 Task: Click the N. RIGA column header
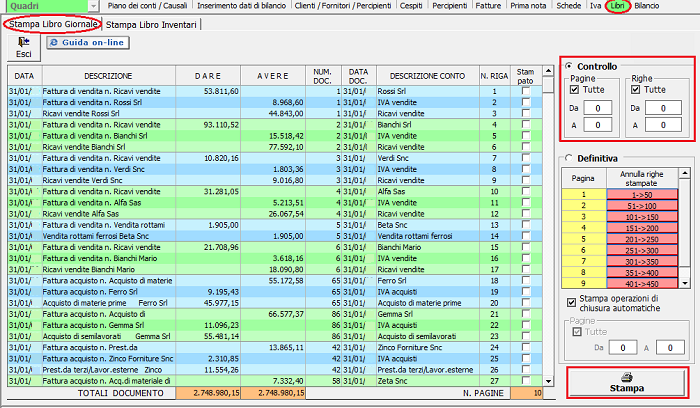(x=494, y=76)
